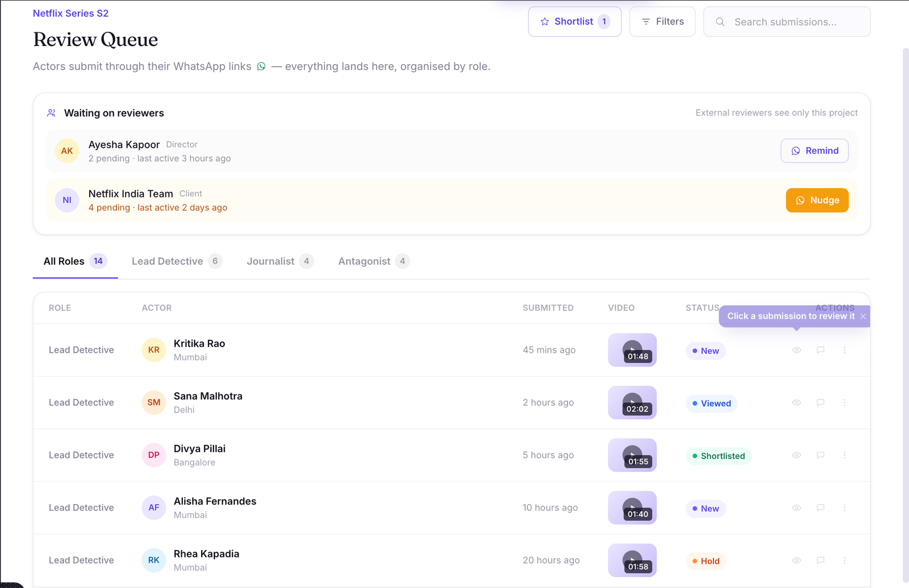909x588 pixels.
Task: Open comments for Alisha Fernandes
Action: pos(820,508)
